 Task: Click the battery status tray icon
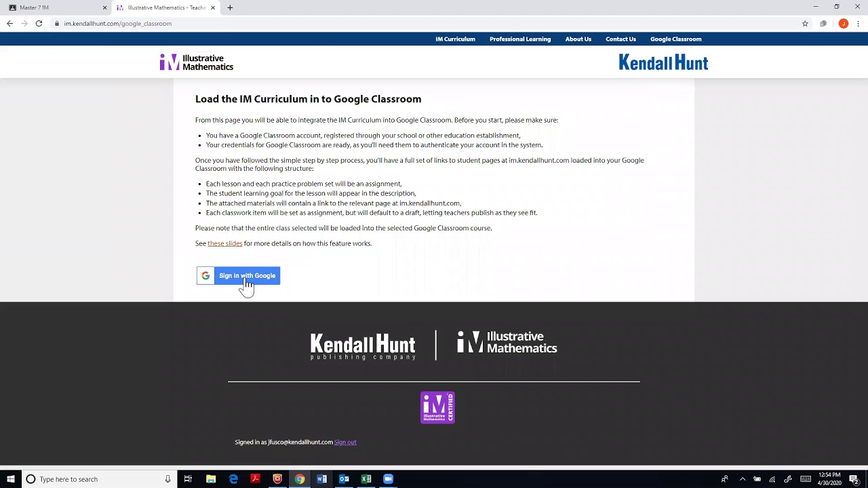[x=757, y=479]
